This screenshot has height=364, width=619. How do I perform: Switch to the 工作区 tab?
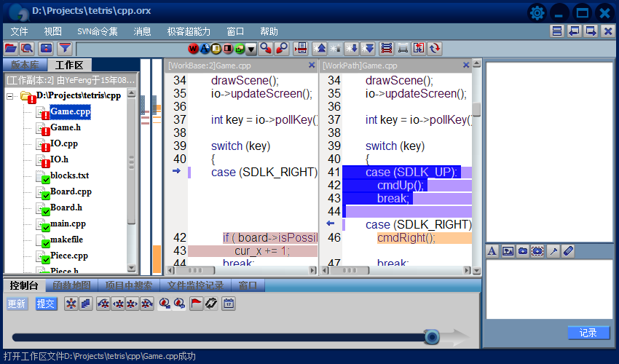click(x=69, y=65)
